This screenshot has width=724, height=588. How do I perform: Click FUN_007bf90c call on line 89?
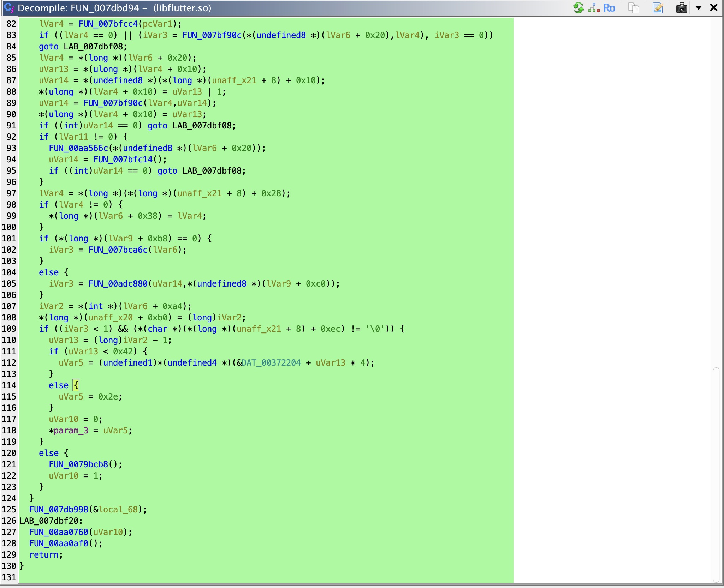tap(113, 103)
